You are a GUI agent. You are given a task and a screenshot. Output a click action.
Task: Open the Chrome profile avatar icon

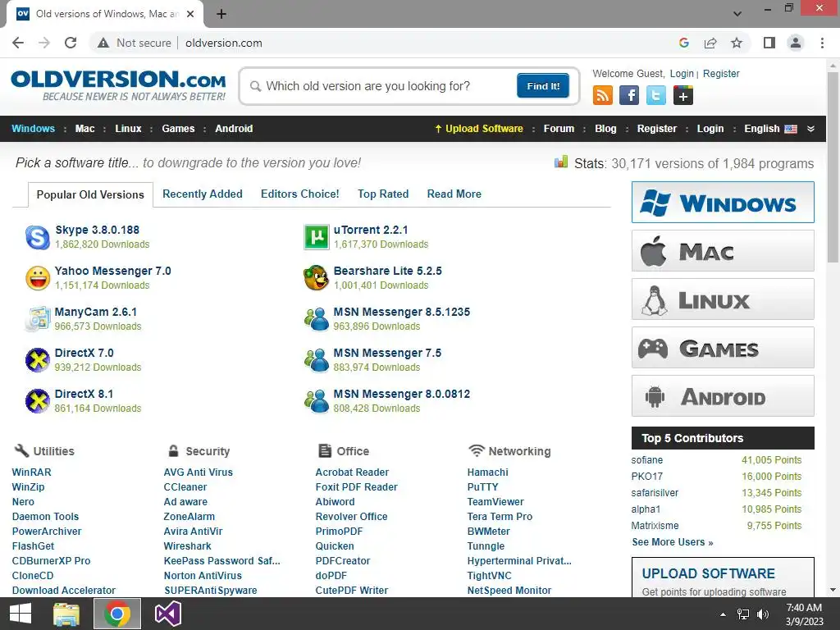tap(796, 43)
